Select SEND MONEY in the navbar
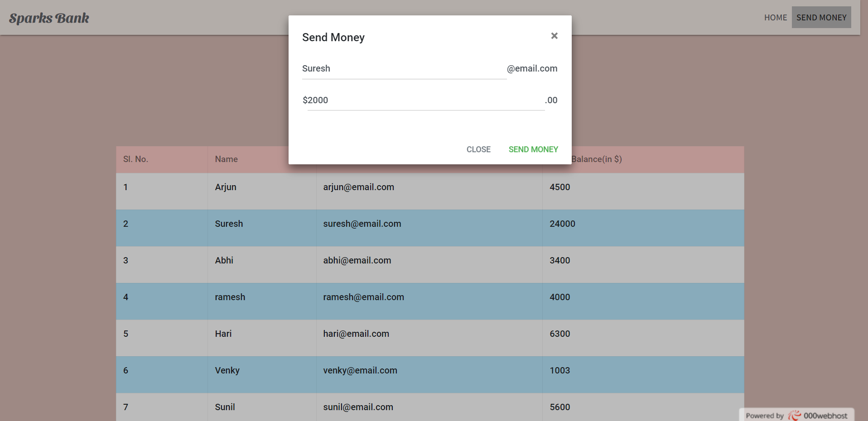The width and height of the screenshot is (868, 421). pos(821,17)
